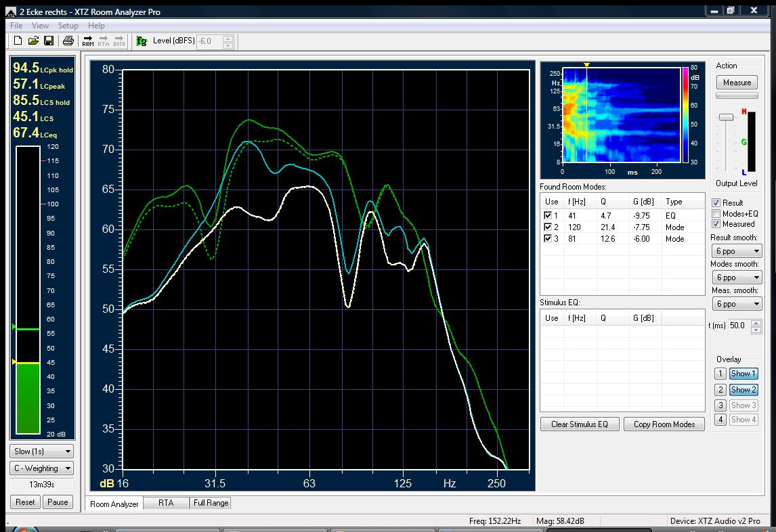Uncheck room mode 2 at 120 Hz
776x532 pixels.
click(547, 227)
